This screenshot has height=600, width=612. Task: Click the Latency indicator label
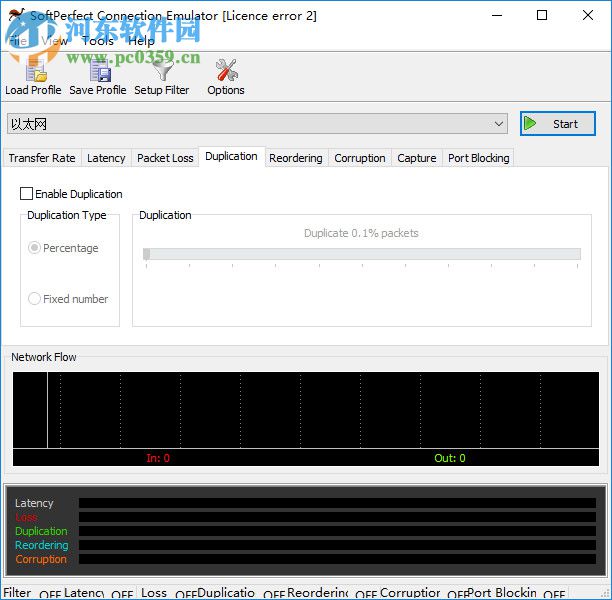[x=34, y=503]
